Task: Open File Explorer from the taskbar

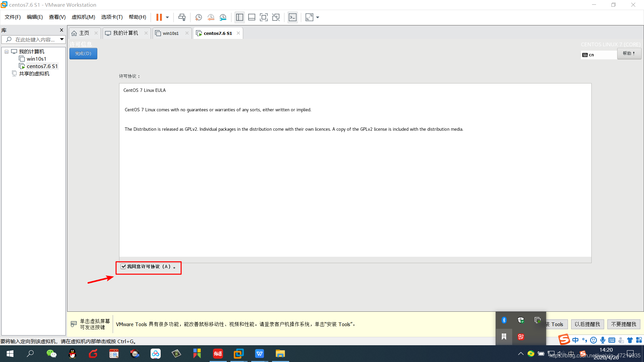Action: (x=280, y=354)
